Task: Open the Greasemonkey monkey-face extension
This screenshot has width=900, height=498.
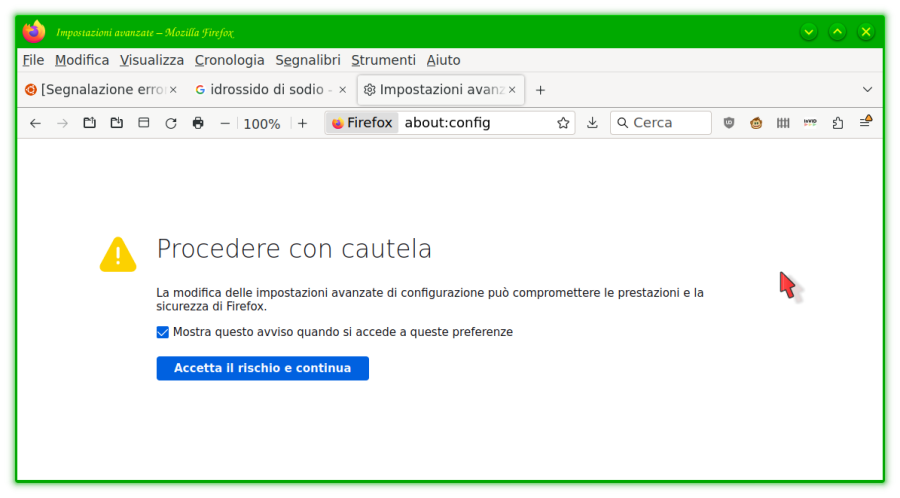Action: tap(756, 123)
